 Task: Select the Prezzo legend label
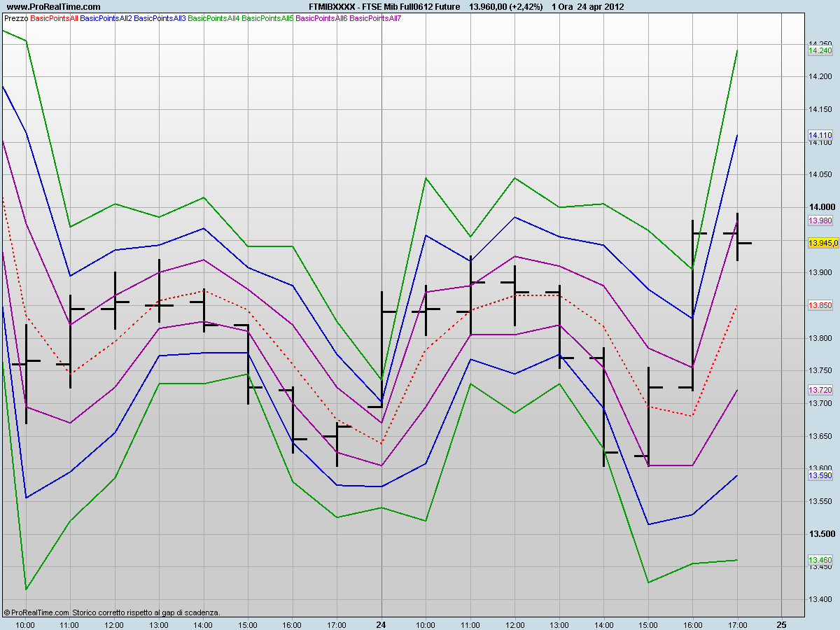(15, 17)
